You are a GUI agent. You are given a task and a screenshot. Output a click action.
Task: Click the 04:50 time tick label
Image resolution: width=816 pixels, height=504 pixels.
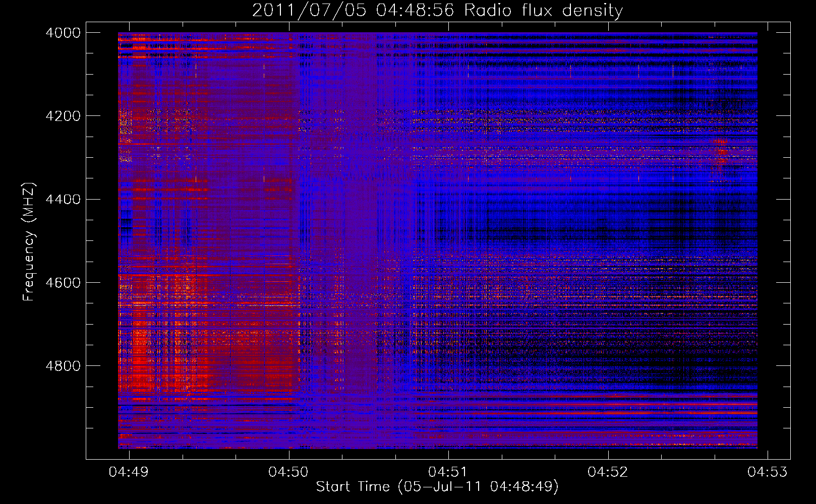288,472
